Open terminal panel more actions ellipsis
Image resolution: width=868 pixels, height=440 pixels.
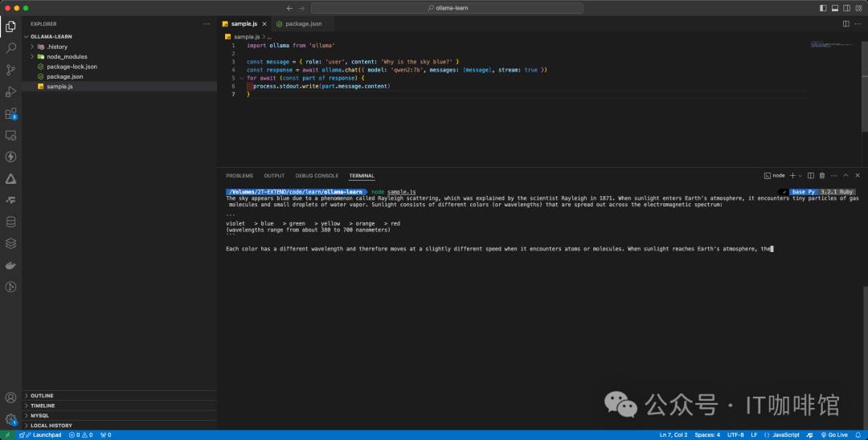pyautogui.click(x=833, y=176)
